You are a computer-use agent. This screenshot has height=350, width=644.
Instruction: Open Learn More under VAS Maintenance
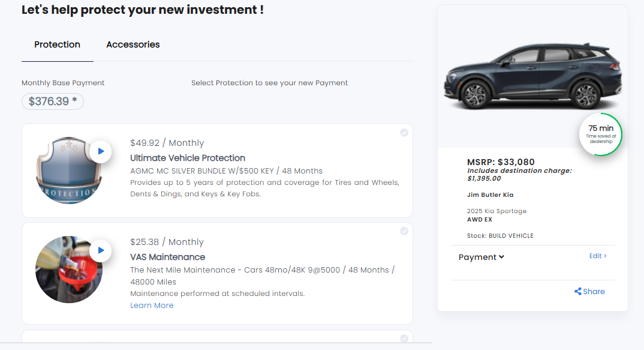coord(152,306)
